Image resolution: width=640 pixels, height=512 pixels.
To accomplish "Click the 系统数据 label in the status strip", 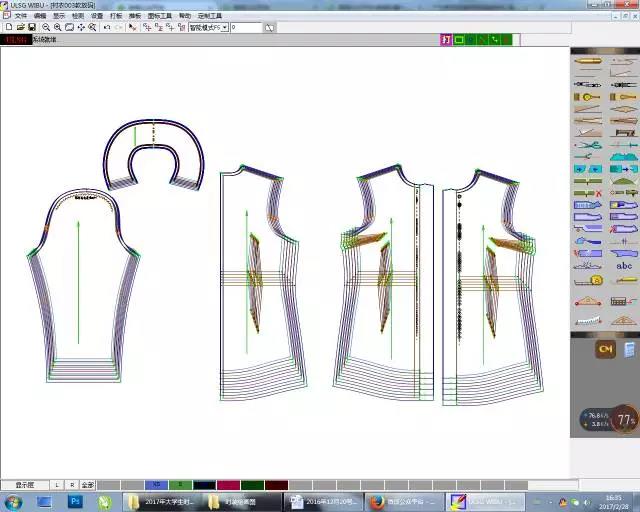I will (x=44, y=40).
